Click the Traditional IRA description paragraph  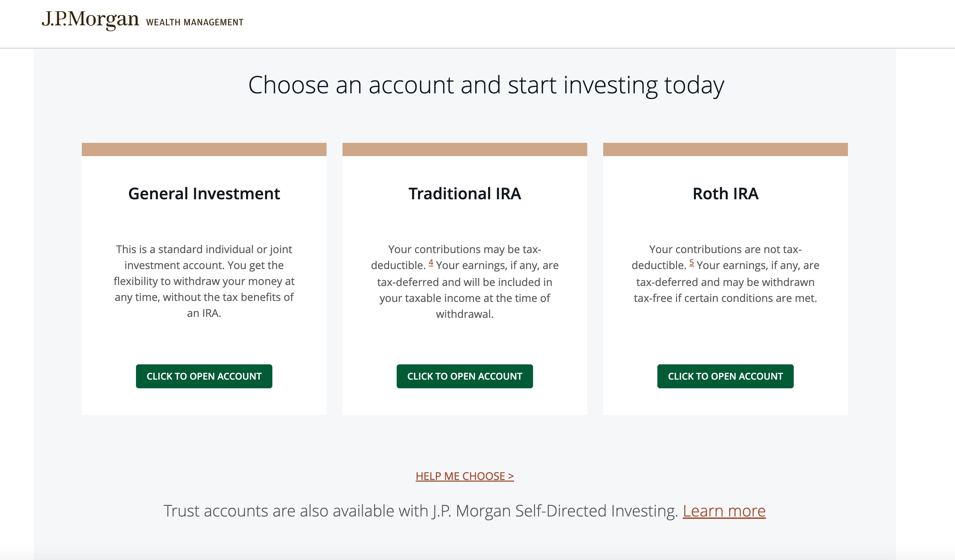click(465, 282)
